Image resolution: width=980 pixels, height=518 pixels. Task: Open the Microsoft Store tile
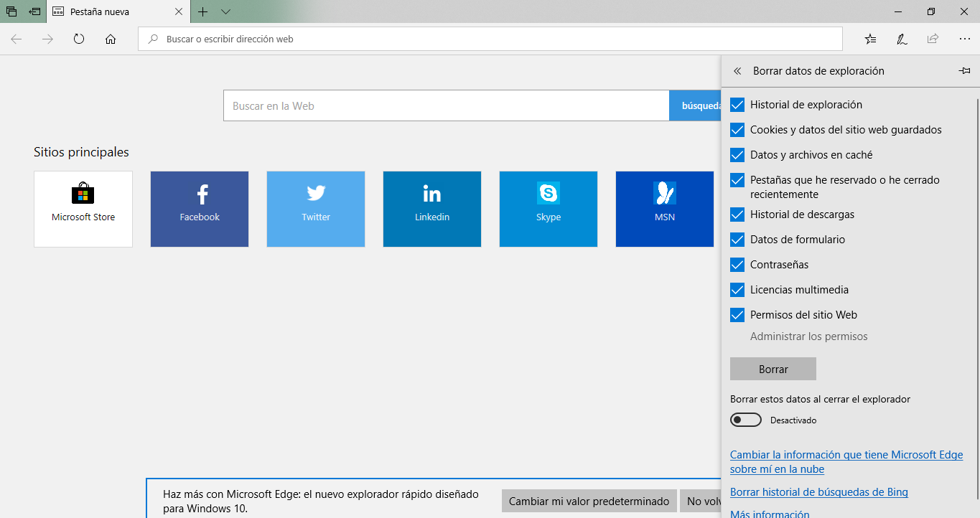[83, 209]
